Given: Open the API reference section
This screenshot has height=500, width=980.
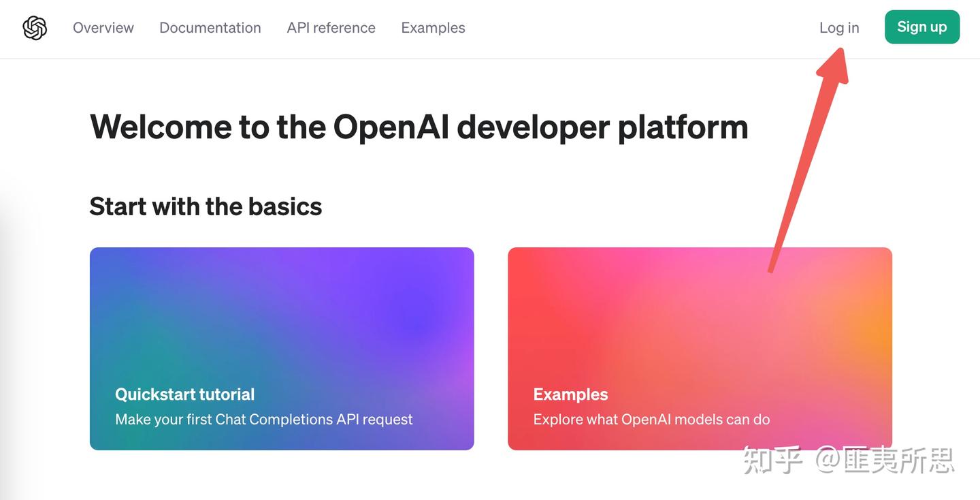Looking at the screenshot, I should tap(331, 26).
